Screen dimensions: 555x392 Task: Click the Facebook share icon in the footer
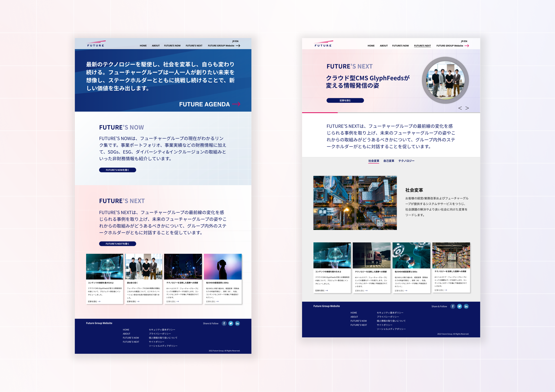pos(224,323)
